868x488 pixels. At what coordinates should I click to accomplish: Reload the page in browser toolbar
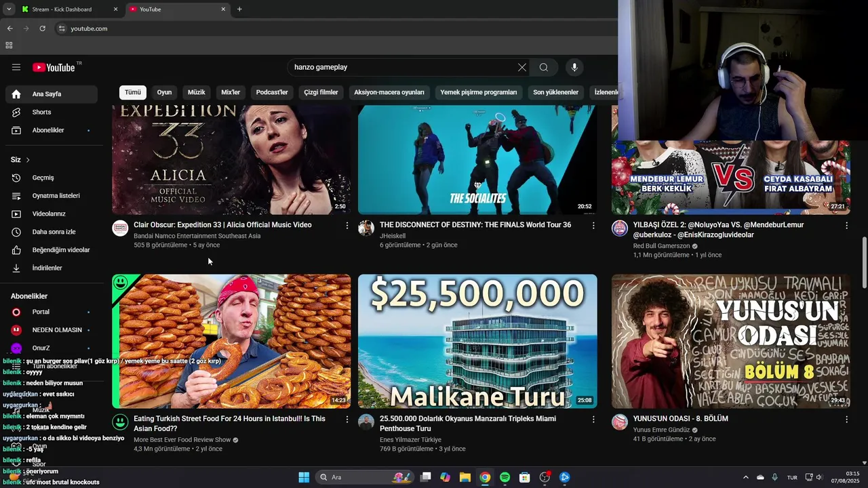tap(42, 28)
